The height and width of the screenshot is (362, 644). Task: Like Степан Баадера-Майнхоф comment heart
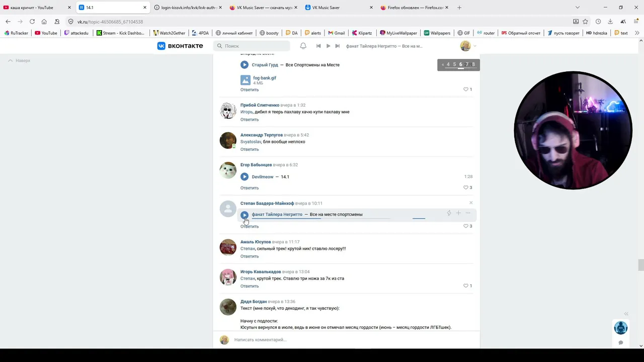coord(466,226)
